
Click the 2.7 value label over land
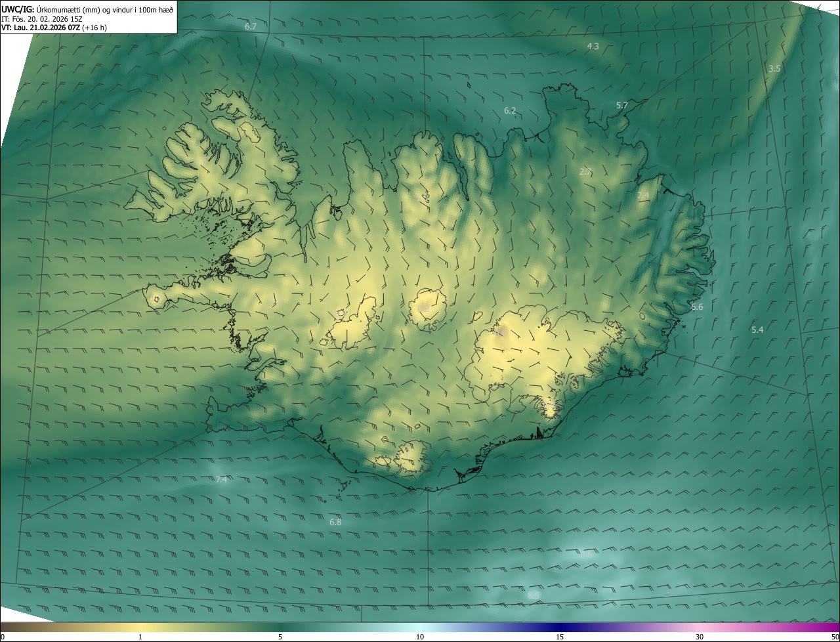pos(585,171)
